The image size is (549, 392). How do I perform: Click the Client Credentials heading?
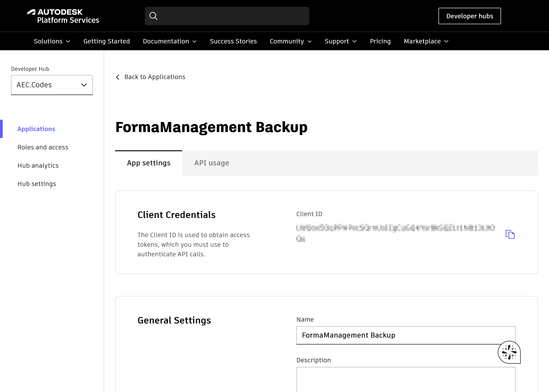click(x=176, y=215)
